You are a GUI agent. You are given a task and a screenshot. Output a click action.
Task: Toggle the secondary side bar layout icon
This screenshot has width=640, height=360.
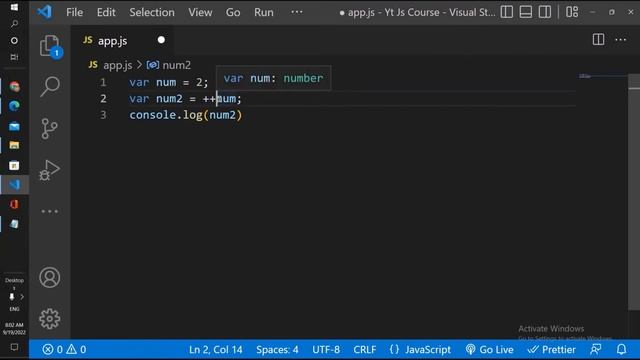coord(544,12)
